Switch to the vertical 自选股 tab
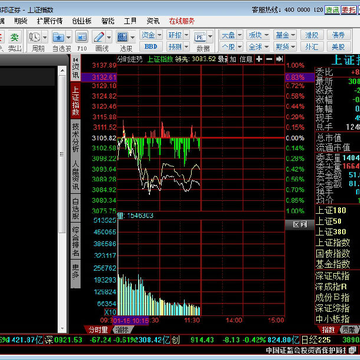The width and height of the screenshot is (360, 360). tap(76, 209)
